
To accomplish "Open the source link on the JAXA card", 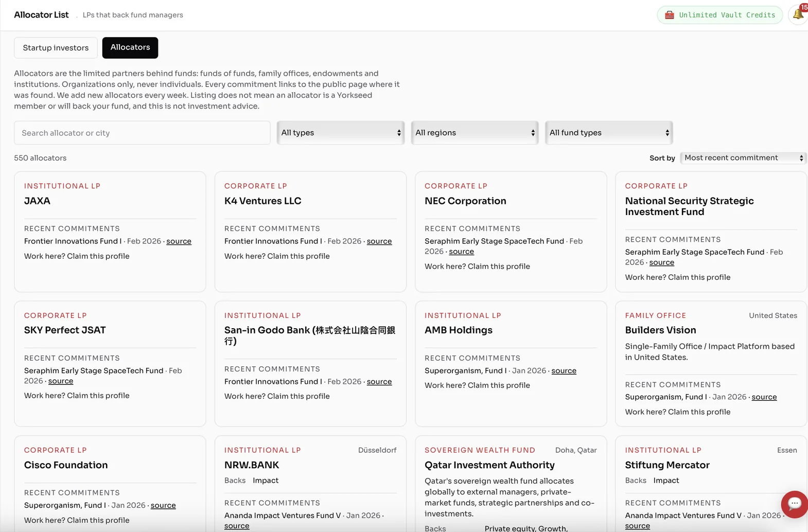I will [x=179, y=241].
